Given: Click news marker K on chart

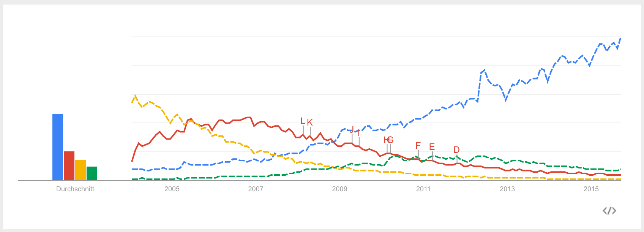Looking at the screenshot, I should tap(310, 122).
